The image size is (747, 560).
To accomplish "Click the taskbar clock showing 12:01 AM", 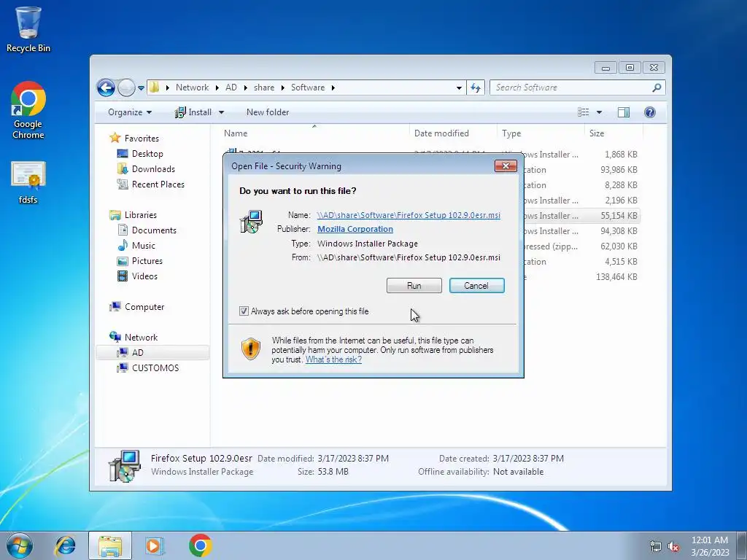I will coord(710,546).
